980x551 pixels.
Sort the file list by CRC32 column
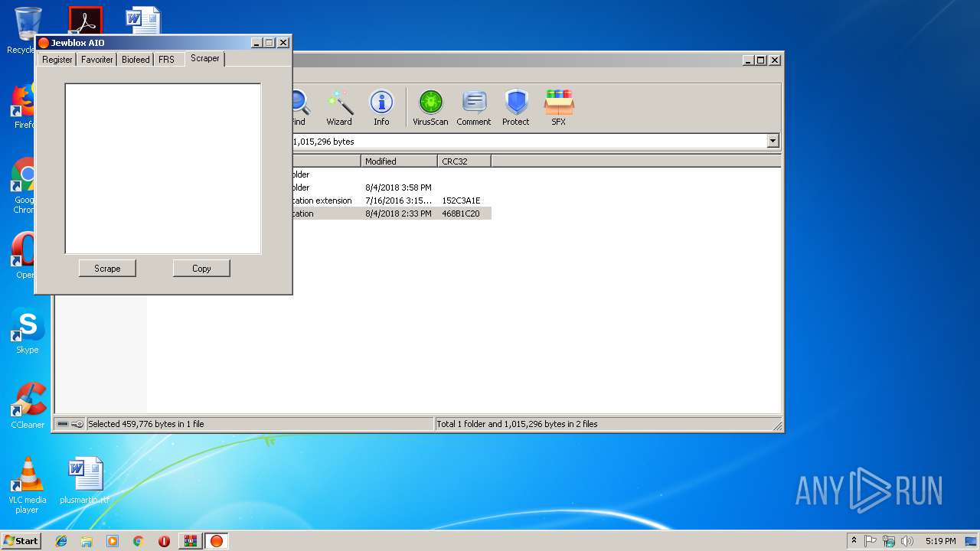pos(464,161)
